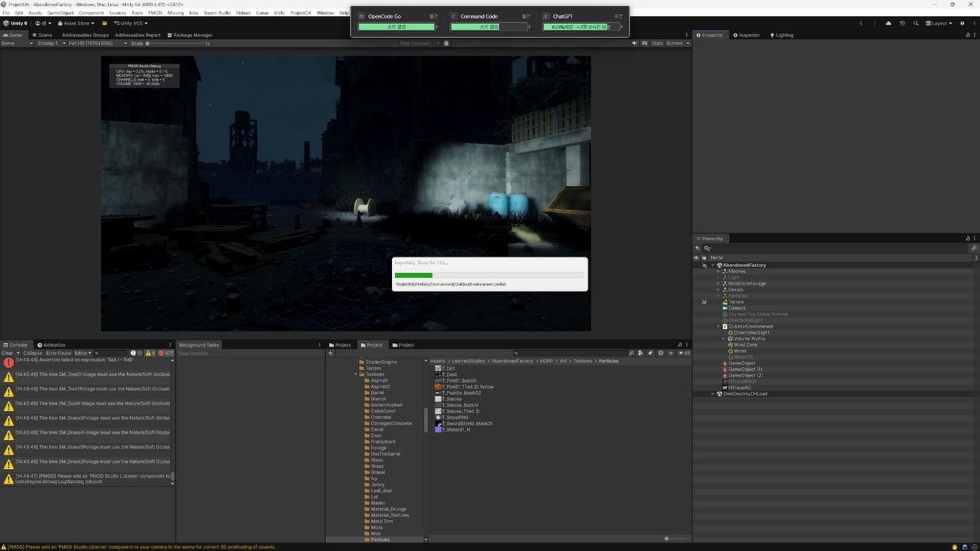Image resolution: width=980 pixels, height=551 pixels.
Task: Adjust the Project icon size slider
Action: [x=676, y=539]
